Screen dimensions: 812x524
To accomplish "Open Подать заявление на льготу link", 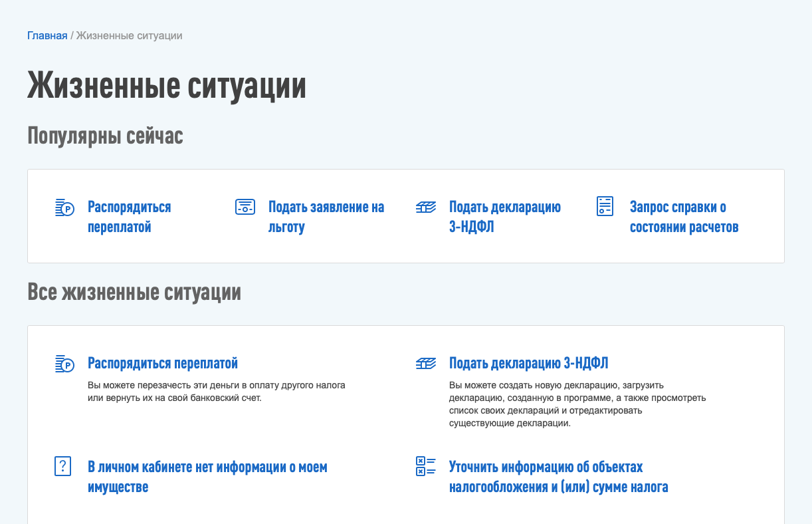I will [x=326, y=217].
